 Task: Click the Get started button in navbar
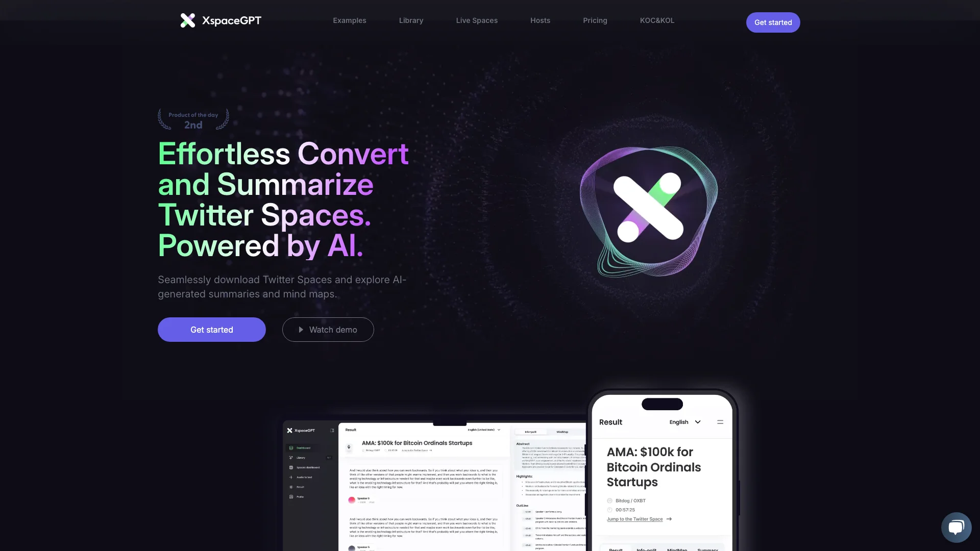tap(773, 22)
